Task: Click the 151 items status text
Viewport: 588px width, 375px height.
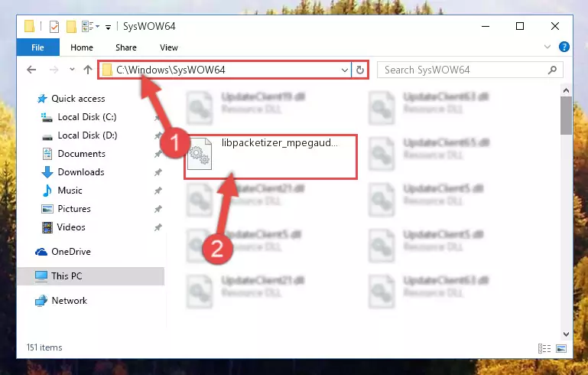Action: 44,347
